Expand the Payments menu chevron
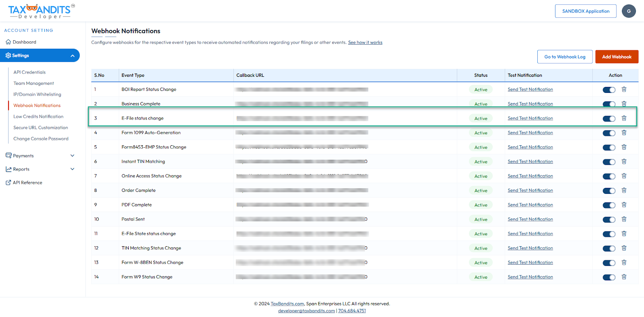Viewport: 644px width, 317px height. coord(72,156)
